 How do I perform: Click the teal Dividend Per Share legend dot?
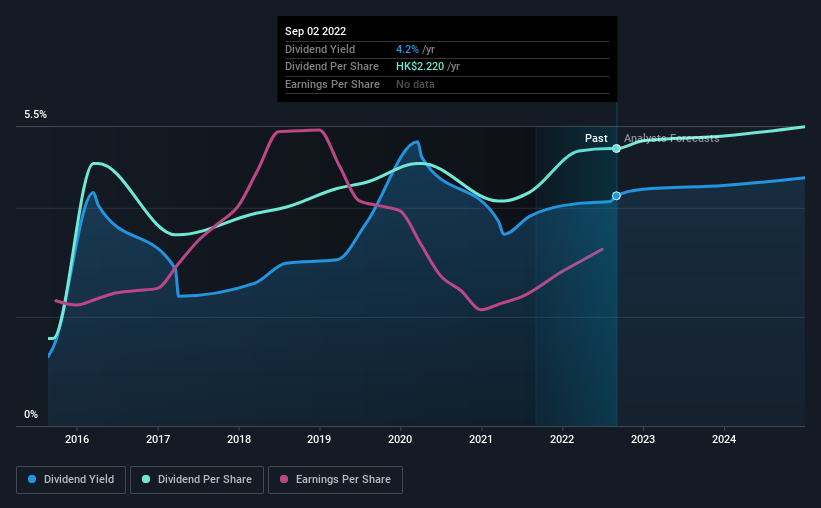tap(146, 479)
